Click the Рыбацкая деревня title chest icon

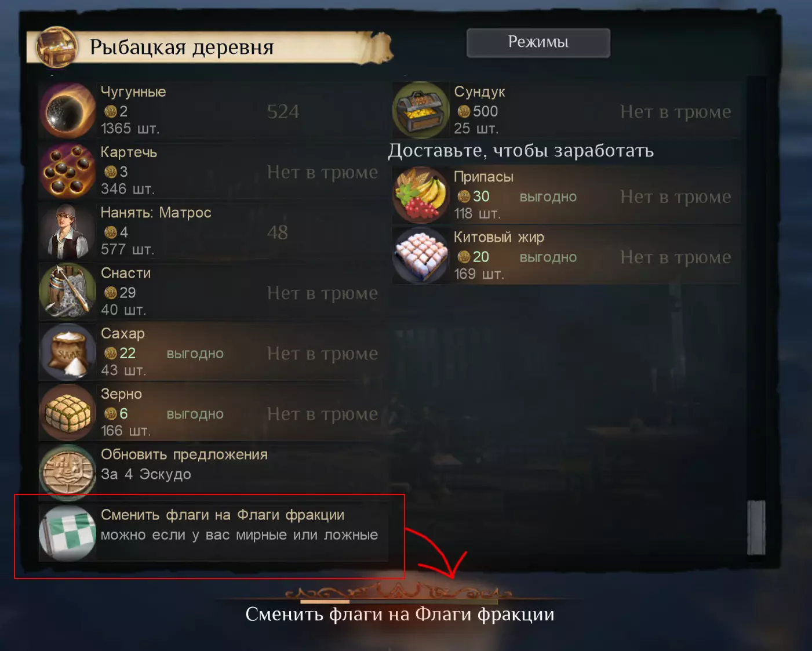[57, 47]
